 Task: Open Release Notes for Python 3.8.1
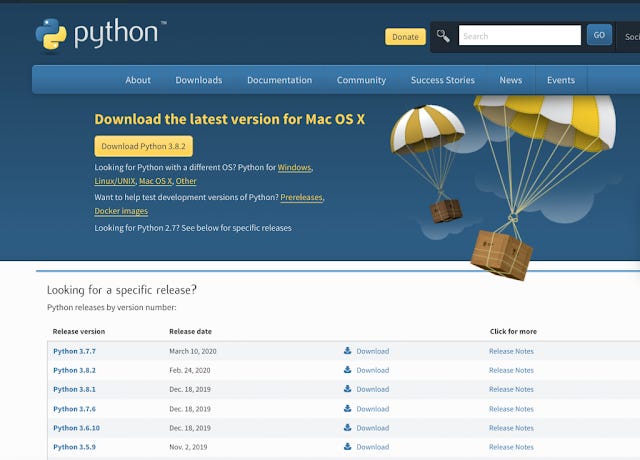pos(511,389)
